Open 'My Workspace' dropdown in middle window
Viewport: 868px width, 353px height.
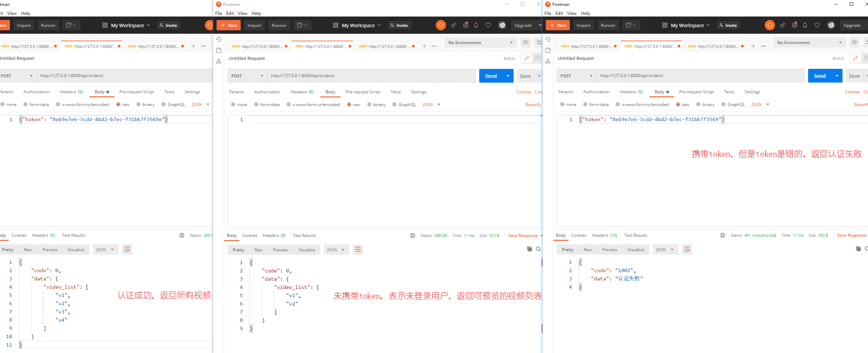[357, 25]
